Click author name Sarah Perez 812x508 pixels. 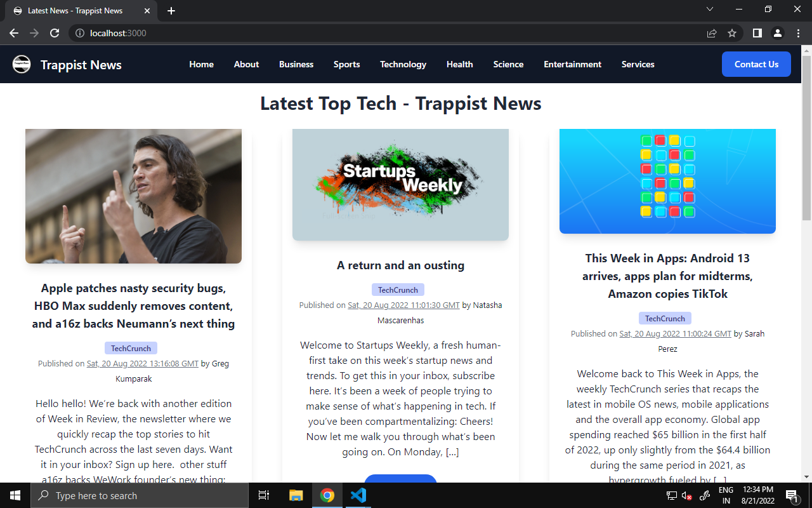pyautogui.click(x=711, y=342)
